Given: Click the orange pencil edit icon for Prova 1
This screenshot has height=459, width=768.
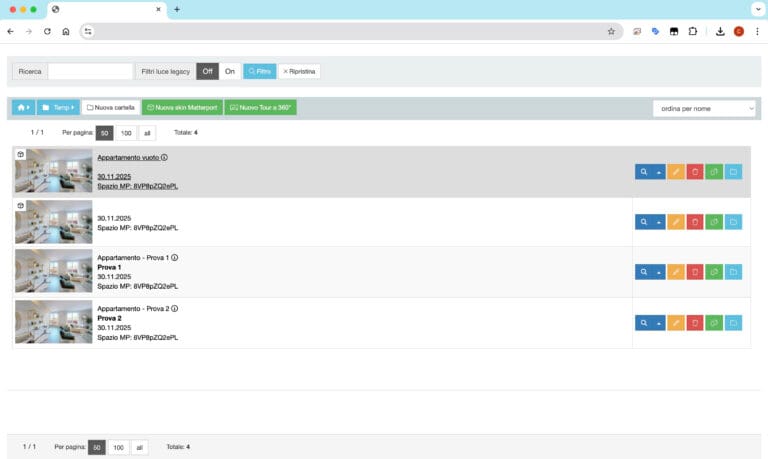Looking at the screenshot, I should 676,272.
